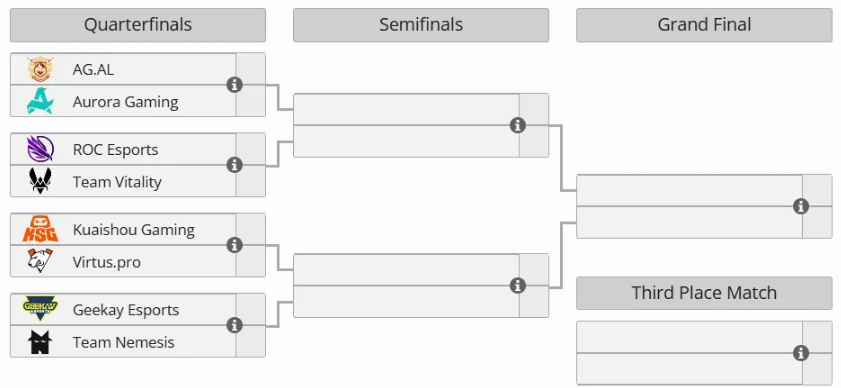841x388 pixels.
Task: Open info for ROC Esports vs Team Vitality
Action: (x=234, y=165)
